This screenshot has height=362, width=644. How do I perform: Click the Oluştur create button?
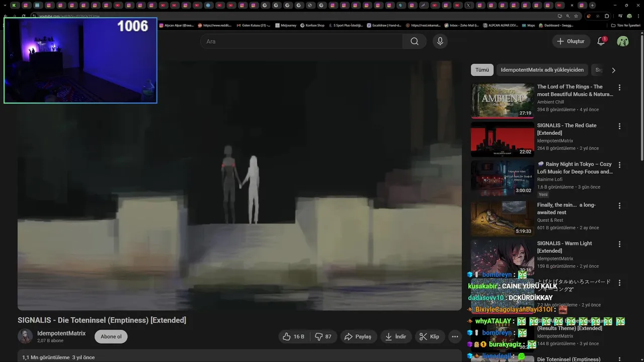571,41
